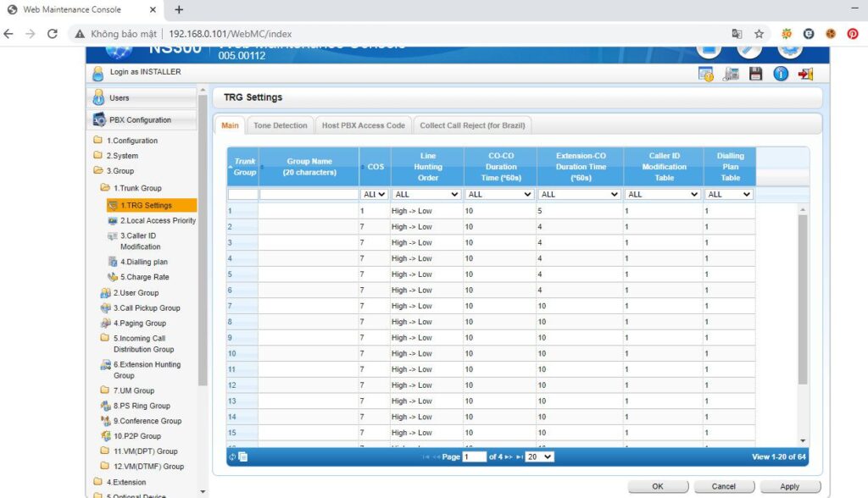
Task: Refresh the table using the reload icon
Action: click(233, 456)
